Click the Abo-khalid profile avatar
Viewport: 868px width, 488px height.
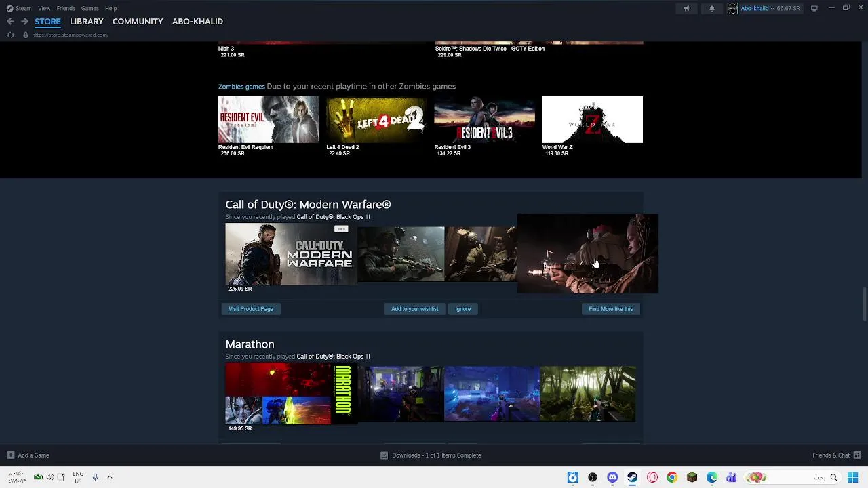click(x=732, y=8)
